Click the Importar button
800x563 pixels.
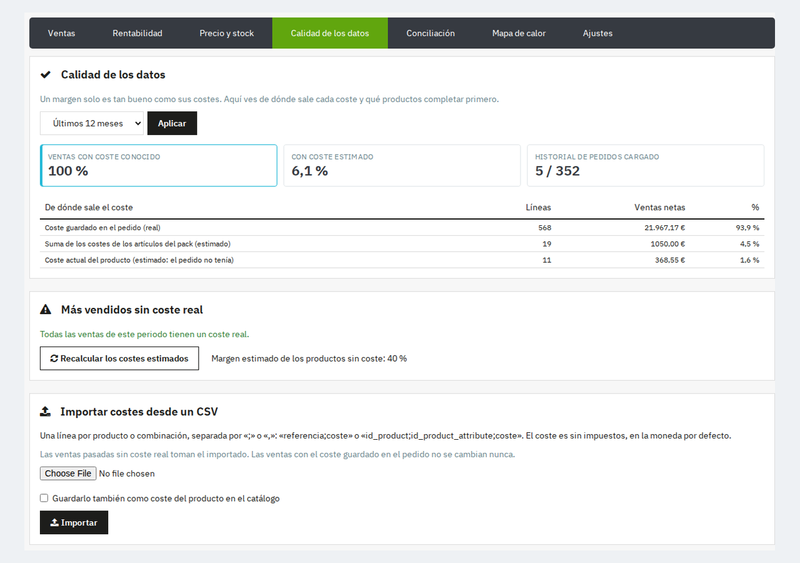coord(74,523)
